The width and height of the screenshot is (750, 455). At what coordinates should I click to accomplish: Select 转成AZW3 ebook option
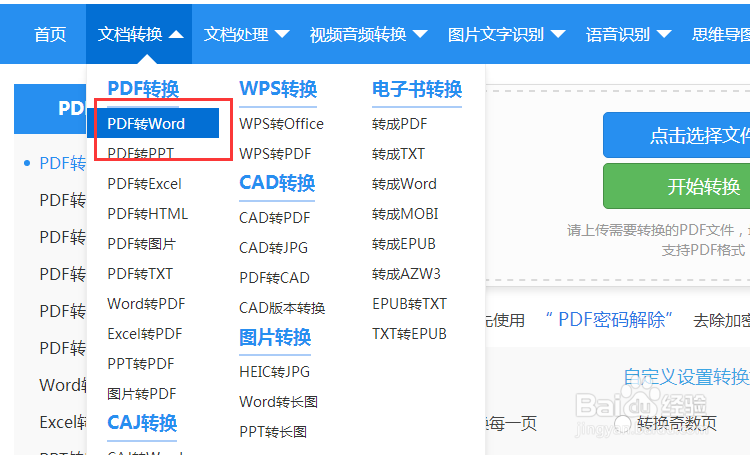click(406, 274)
